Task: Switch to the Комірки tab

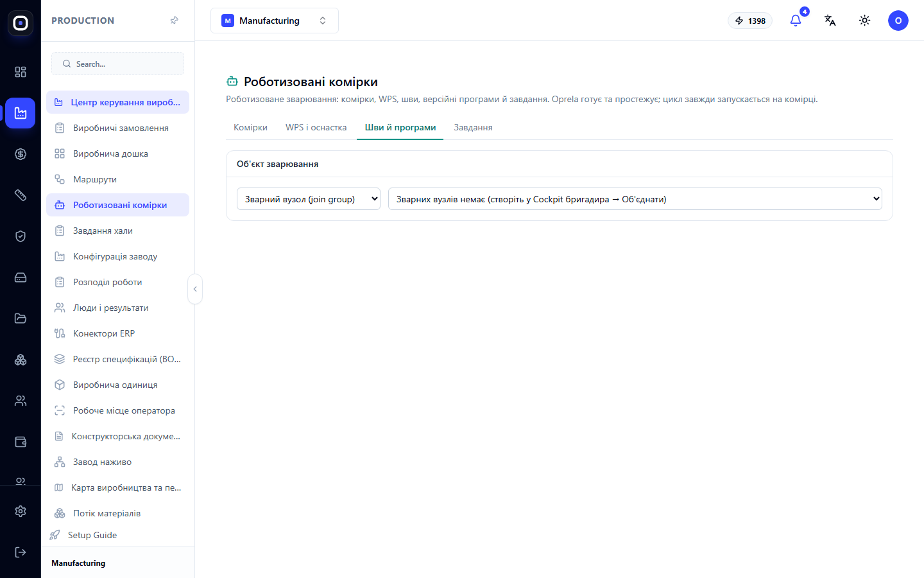Action: click(250, 127)
